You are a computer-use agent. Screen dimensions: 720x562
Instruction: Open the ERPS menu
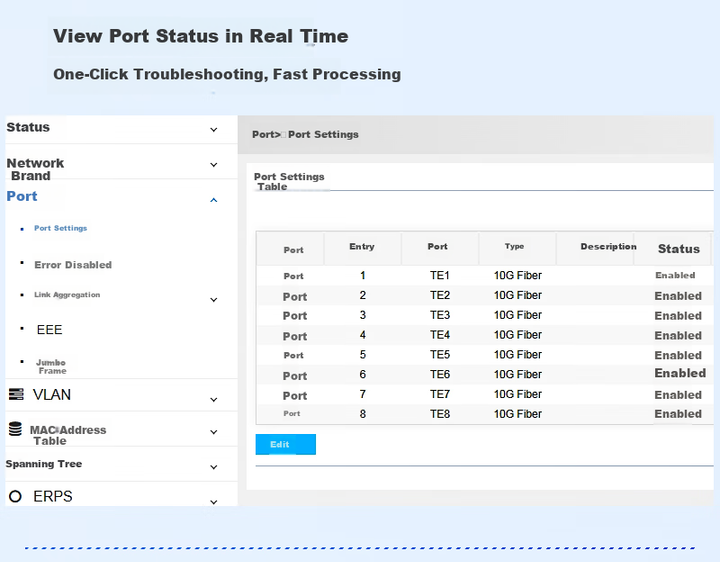pos(52,496)
